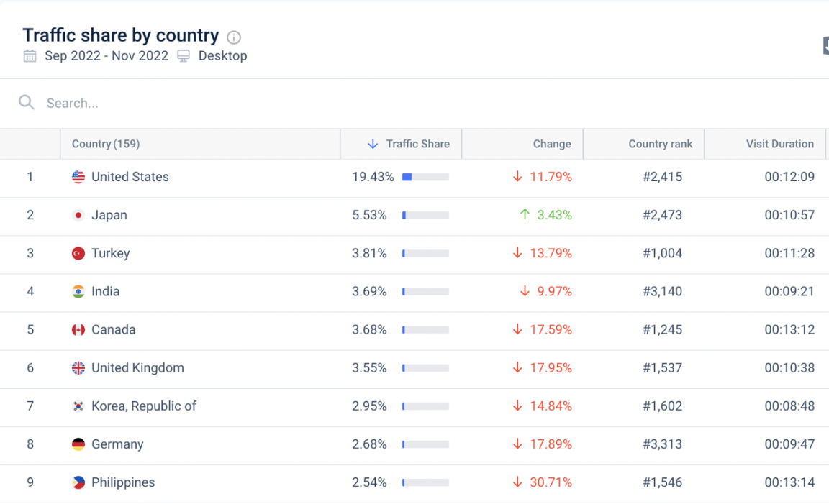Click the United States traffic share bar
This screenshot has width=829, height=504.
[425, 177]
